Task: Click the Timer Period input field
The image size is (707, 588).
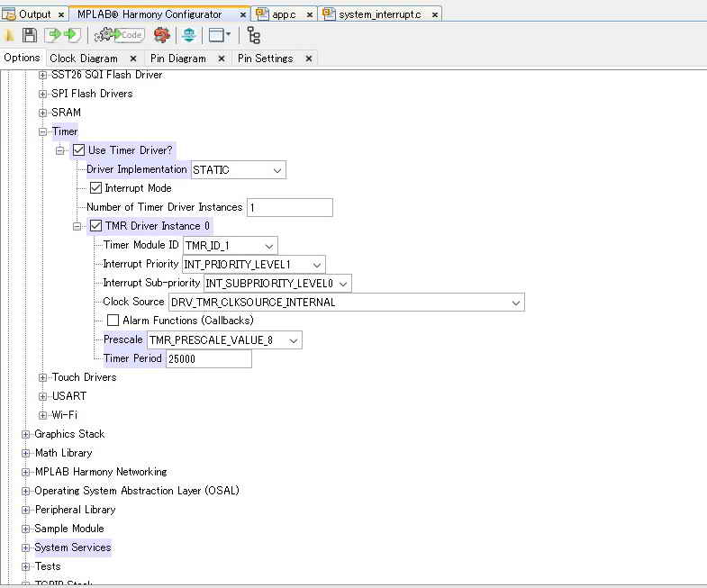Action: click(x=209, y=359)
